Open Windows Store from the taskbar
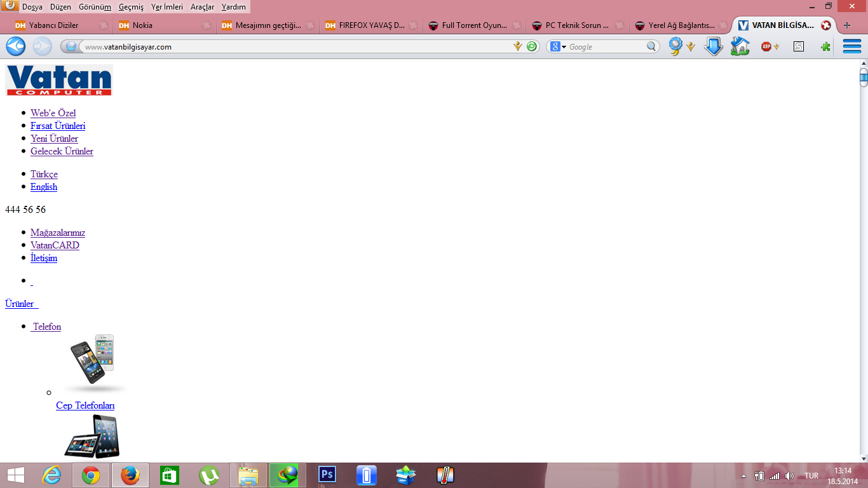This screenshot has height=488, width=868. [x=170, y=475]
